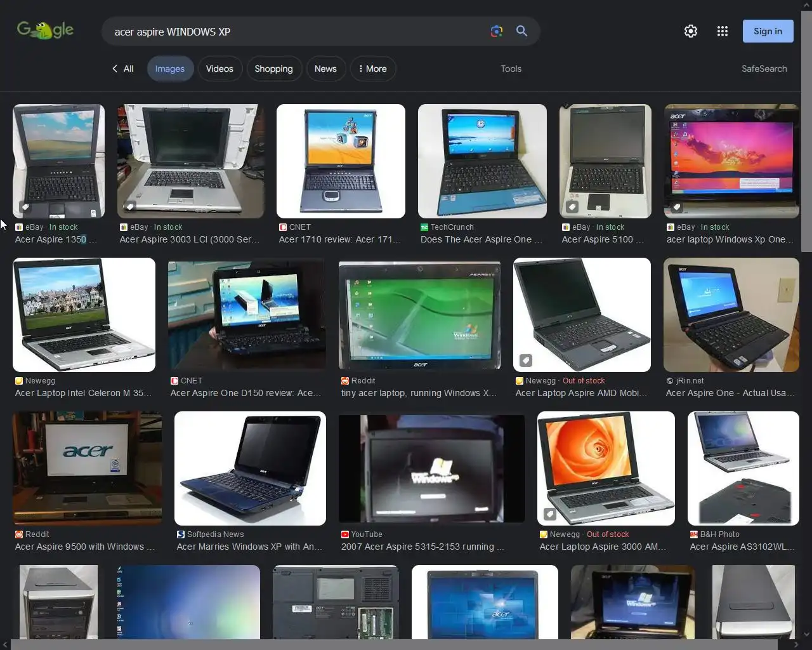Click B&H Photo favicon
Screen dimensions: 812x650
694,534
